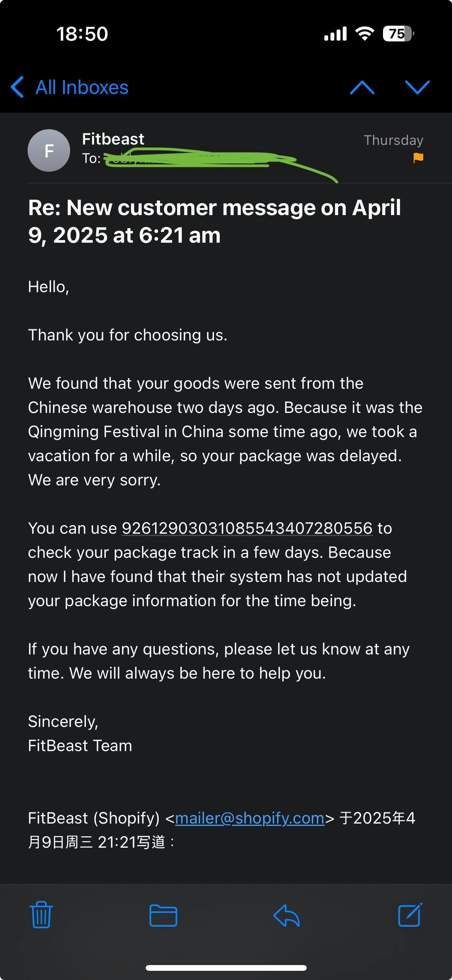This screenshot has width=452, height=980.
Task: Tap the Wi-Fi status icon
Action: click(x=365, y=34)
